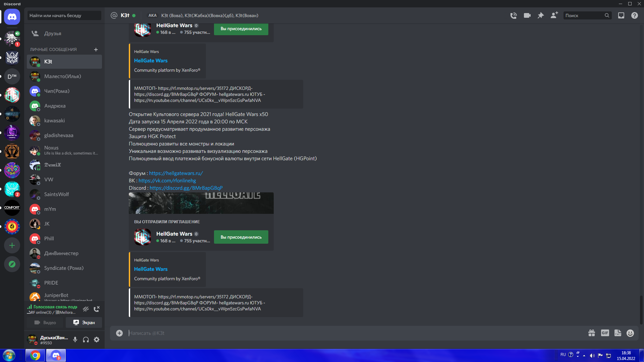This screenshot has width=644, height=362.
Task: Add friends to DM icon
Action: pyautogui.click(x=554, y=15)
